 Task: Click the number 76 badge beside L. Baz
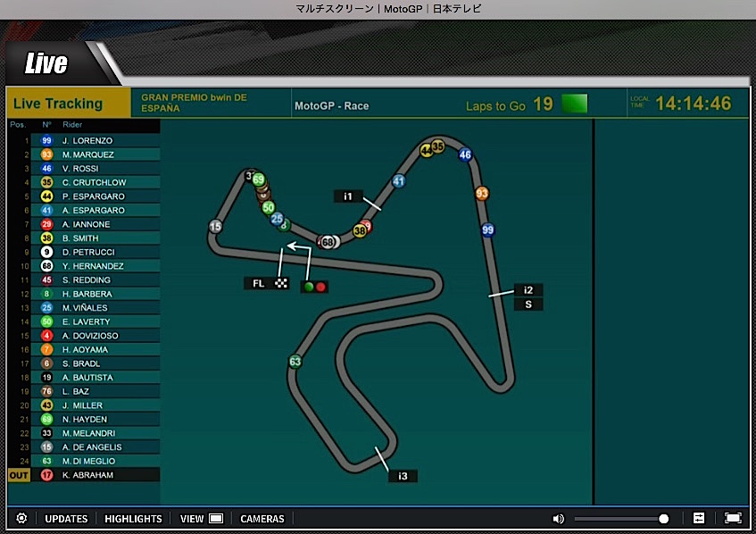[46, 391]
